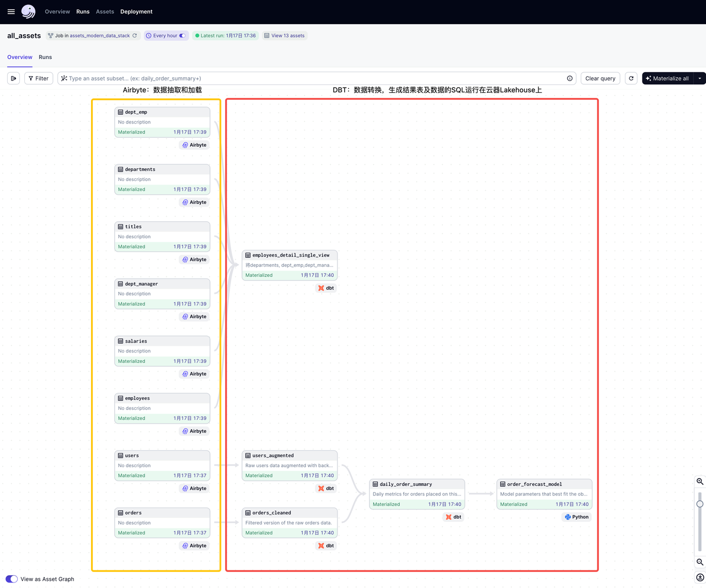
Task: Click the refresh graph icon button
Action: (631, 78)
